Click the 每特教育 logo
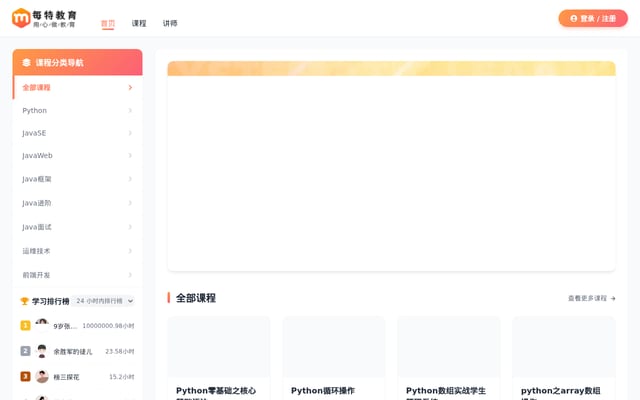 click(44, 18)
